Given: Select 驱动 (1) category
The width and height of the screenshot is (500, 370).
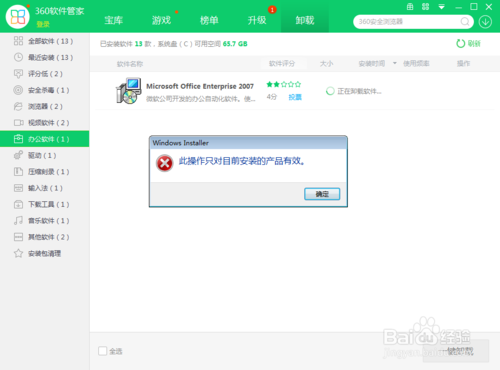Looking at the screenshot, I should click(x=45, y=155).
